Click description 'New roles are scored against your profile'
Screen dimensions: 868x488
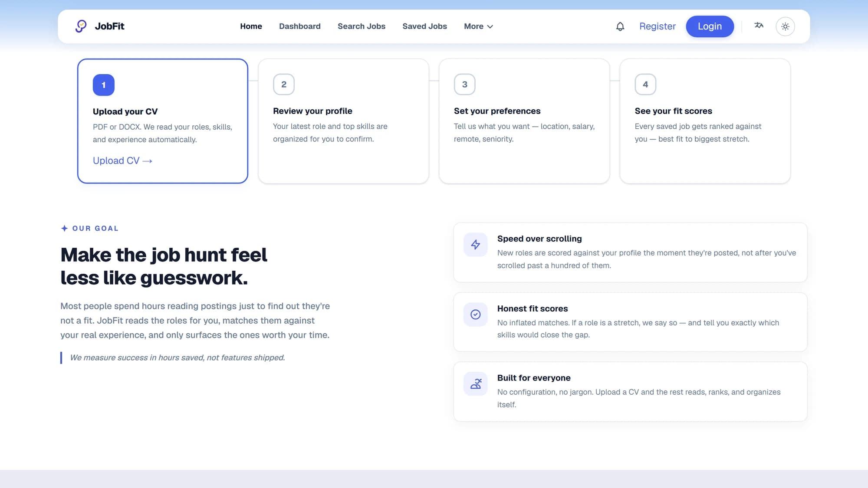pyautogui.click(x=647, y=259)
